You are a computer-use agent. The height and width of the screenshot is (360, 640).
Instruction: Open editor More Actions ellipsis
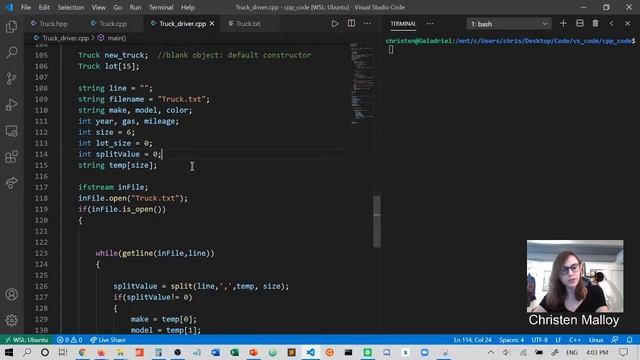pos(367,24)
